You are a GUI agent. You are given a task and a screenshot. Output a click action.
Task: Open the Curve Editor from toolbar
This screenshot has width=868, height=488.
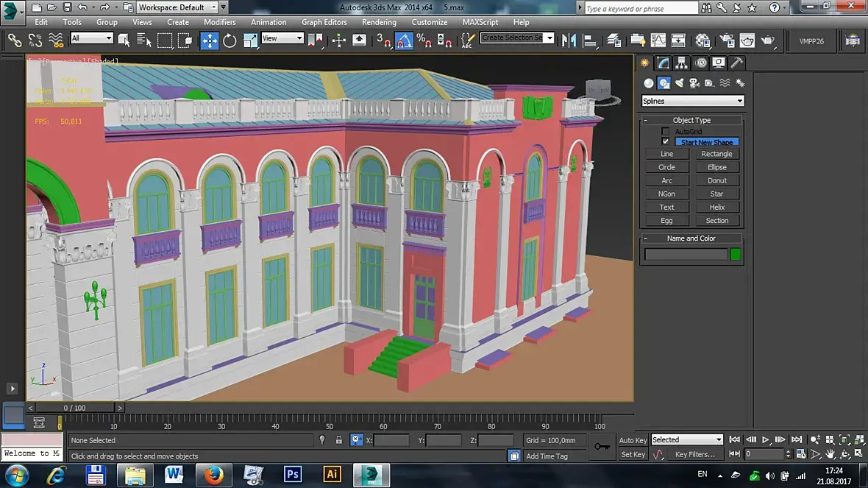[658, 40]
